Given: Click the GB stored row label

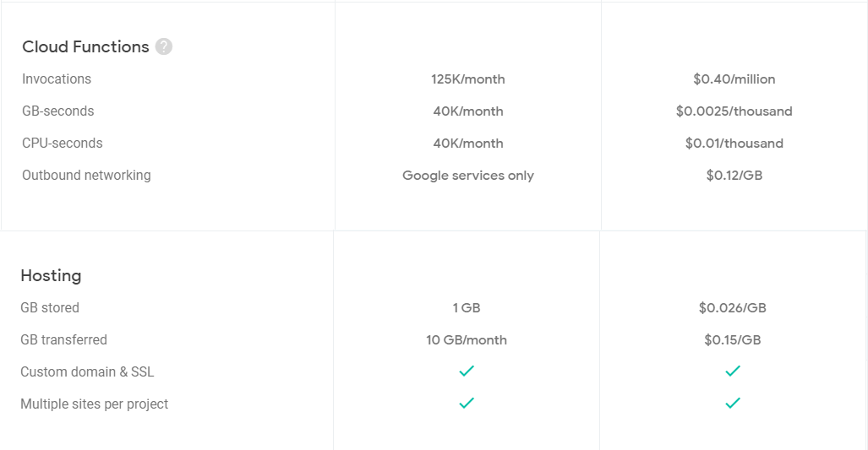Looking at the screenshot, I should pos(50,307).
